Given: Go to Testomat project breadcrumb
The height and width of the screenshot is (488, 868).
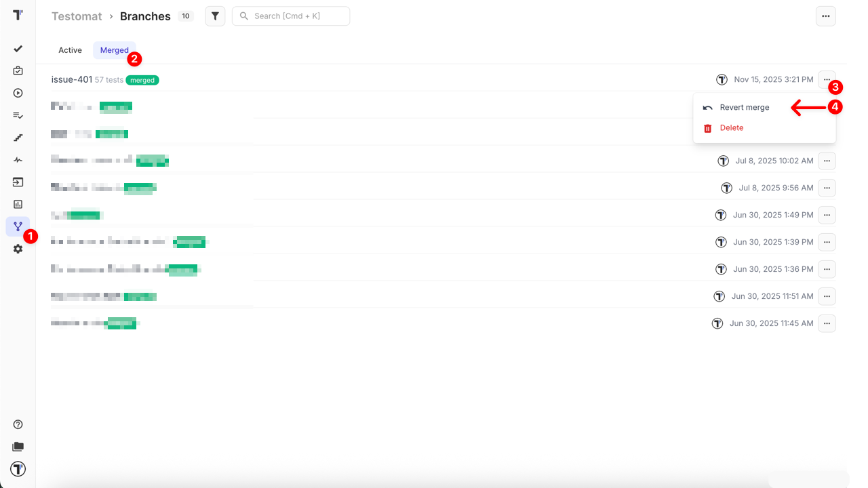Looking at the screenshot, I should tap(77, 16).
